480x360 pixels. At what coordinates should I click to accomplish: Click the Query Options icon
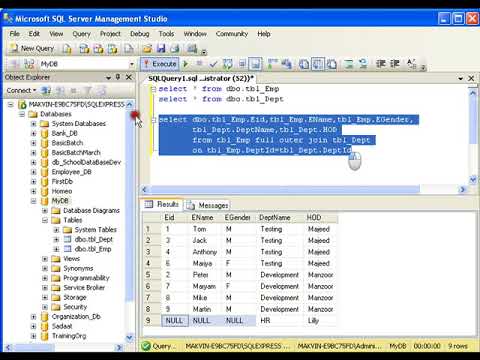(x=242, y=64)
